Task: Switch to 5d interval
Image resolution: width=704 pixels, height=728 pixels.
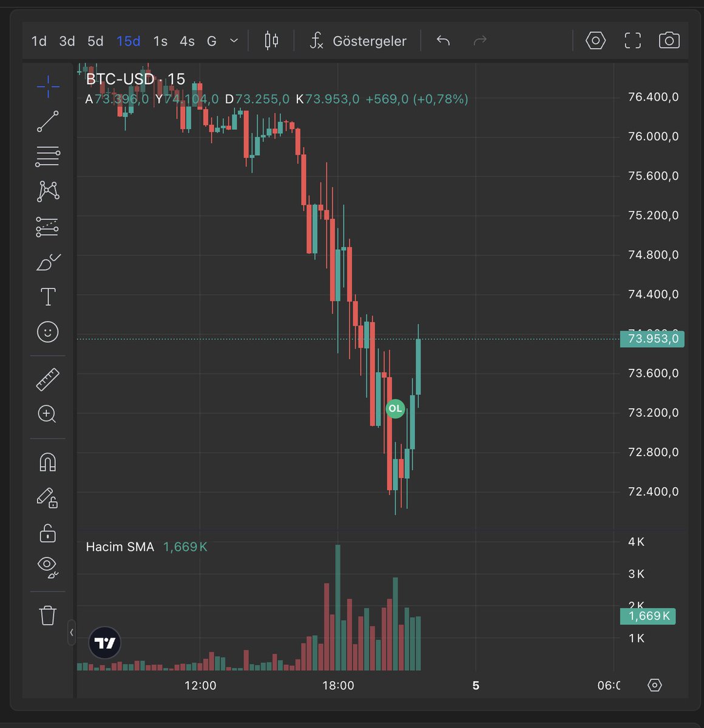Action: tap(95, 41)
